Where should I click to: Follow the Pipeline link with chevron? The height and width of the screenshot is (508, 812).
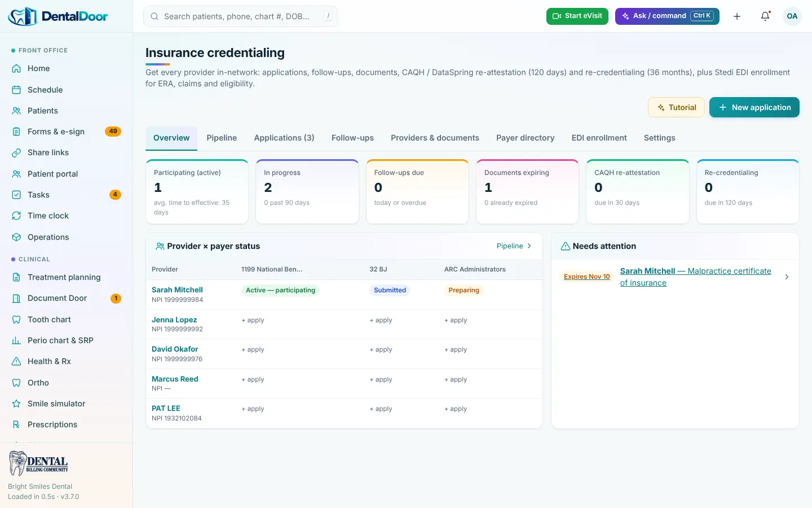(514, 246)
